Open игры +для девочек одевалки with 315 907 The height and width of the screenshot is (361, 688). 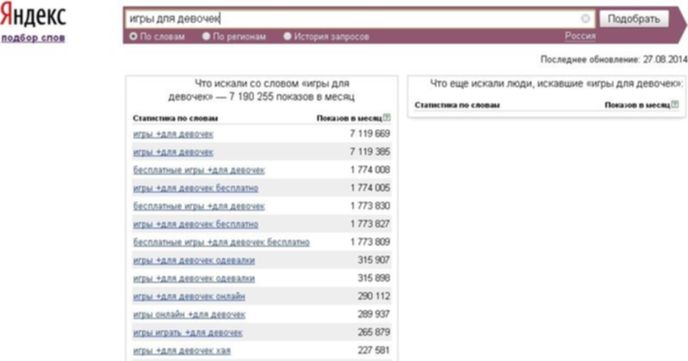point(194,260)
